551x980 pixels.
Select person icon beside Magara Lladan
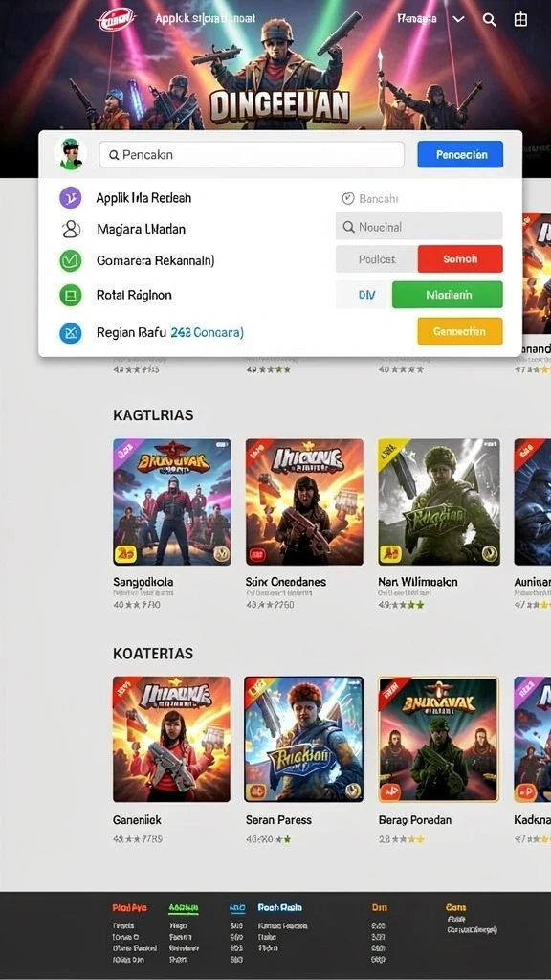[71, 229]
